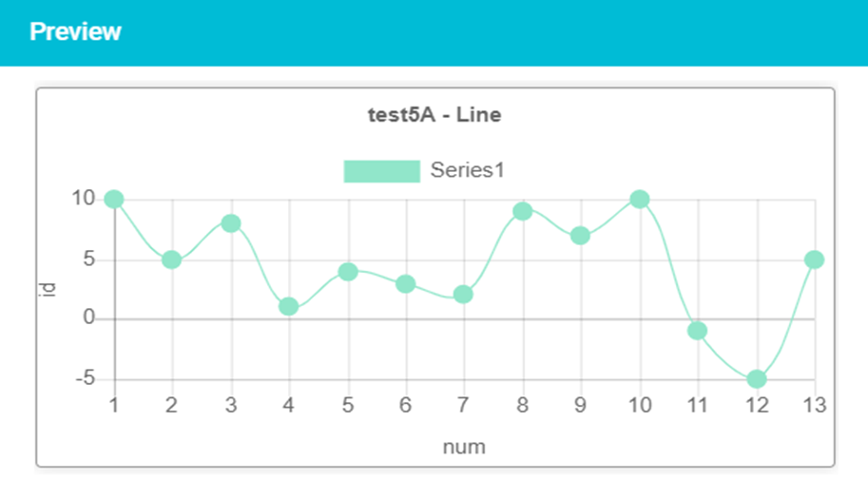The height and width of the screenshot is (480, 868).
Task: Toggle Series1 legend color box
Action: (x=382, y=171)
